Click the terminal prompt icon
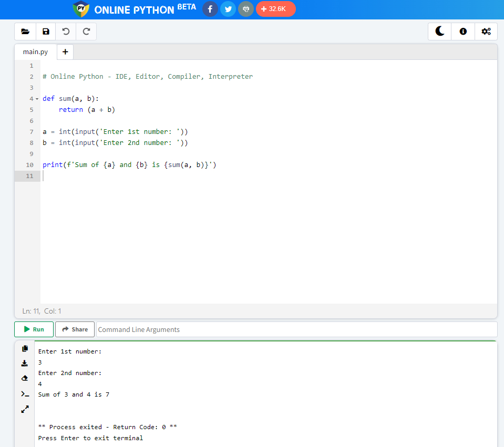 (x=25, y=394)
